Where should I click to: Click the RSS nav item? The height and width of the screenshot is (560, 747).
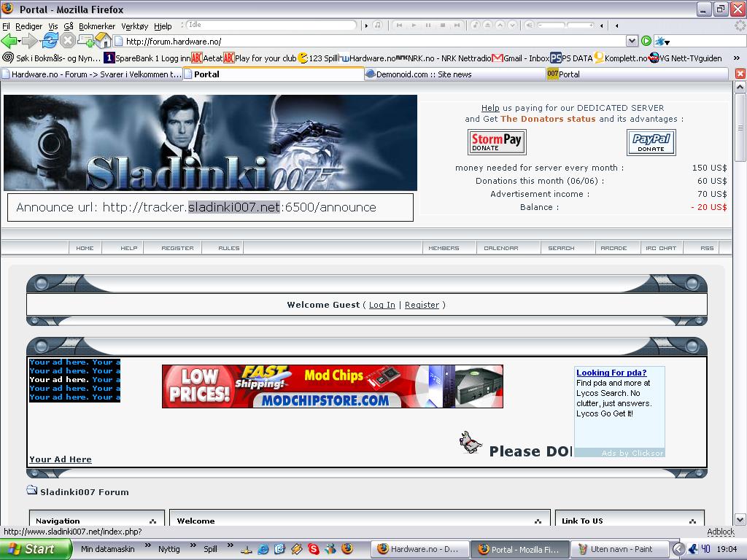point(707,248)
